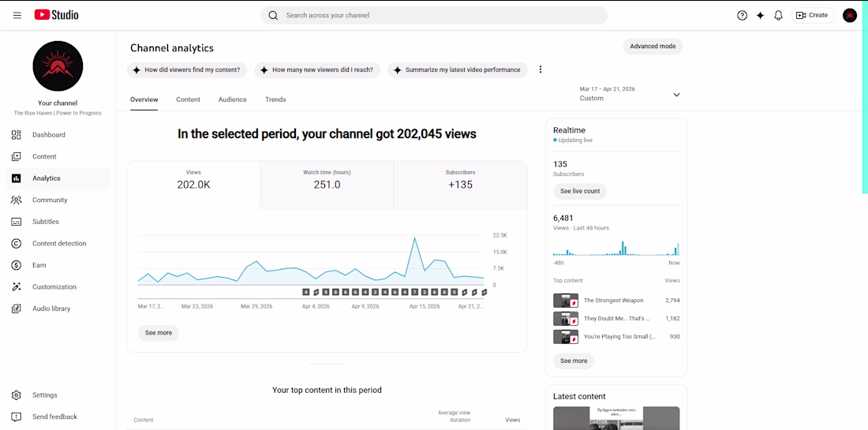Click the large channel profile picture
The height and width of the screenshot is (430, 868).
tap(58, 65)
